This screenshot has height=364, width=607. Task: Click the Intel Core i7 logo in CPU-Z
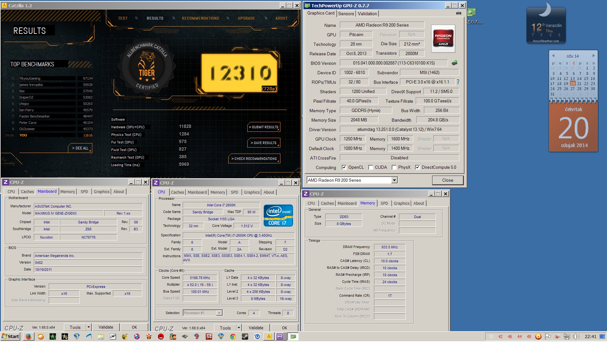tap(278, 215)
